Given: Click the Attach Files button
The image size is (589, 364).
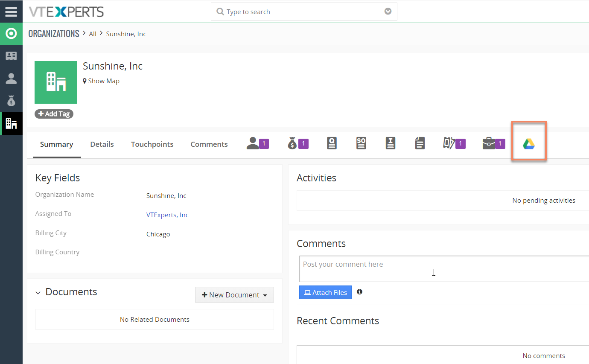Looking at the screenshot, I should 325,292.
